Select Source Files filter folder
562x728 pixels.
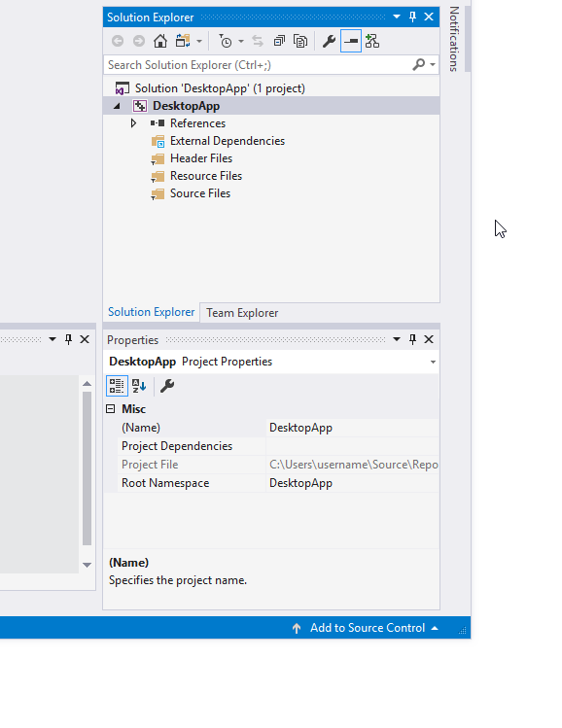[200, 193]
